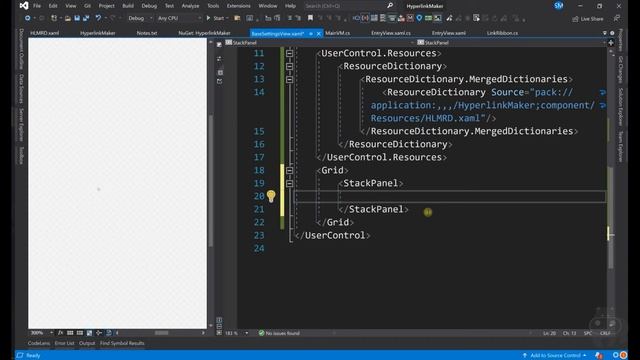Image resolution: width=640 pixels, height=360 pixels.
Task: Click the lightbulb quick actions icon
Action: click(271, 196)
